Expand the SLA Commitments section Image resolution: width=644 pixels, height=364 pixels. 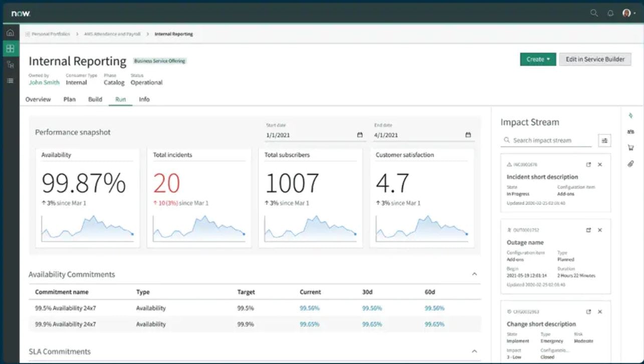coord(474,351)
